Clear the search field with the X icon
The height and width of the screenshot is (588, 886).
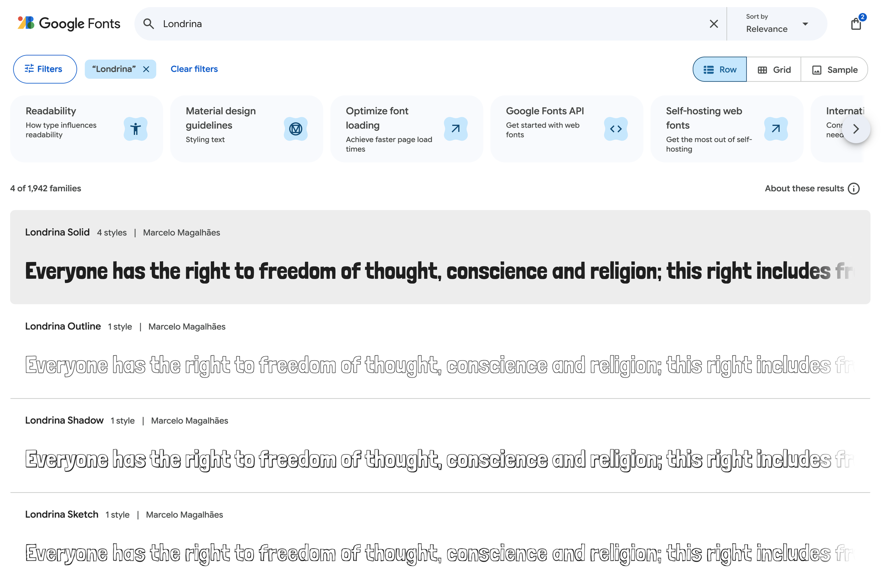click(x=714, y=24)
